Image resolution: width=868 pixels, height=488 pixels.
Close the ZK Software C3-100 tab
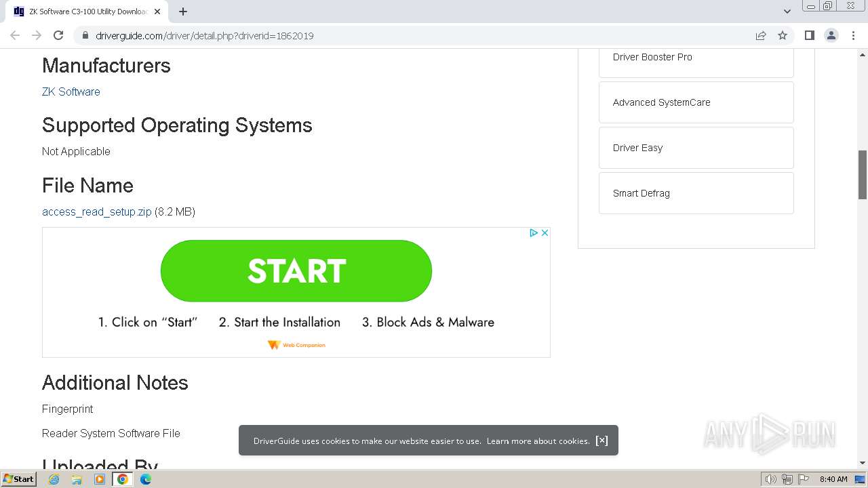tap(159, 12)
